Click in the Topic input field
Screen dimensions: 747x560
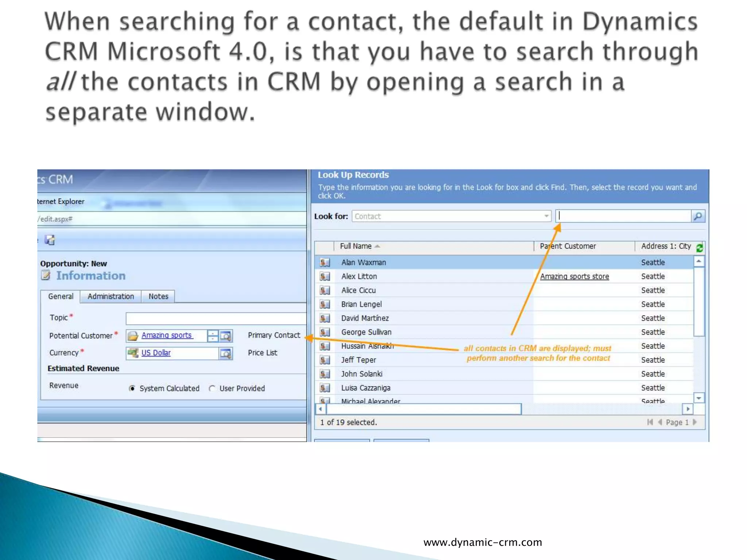216,318
